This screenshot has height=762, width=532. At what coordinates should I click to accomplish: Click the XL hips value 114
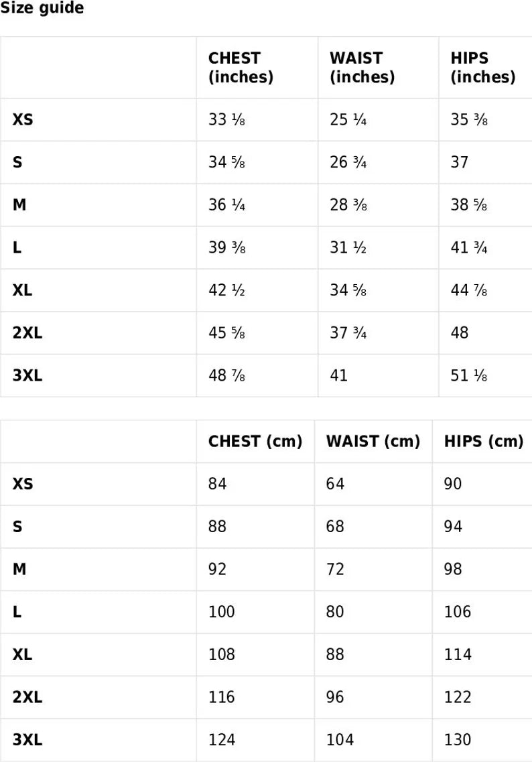(458, 655)
